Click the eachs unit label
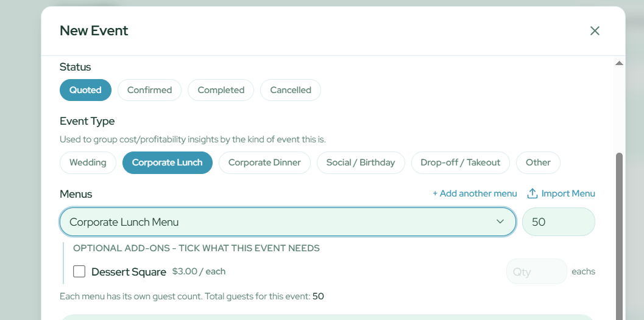Screen dimensions: 644x320 click(x=583, y=271)
